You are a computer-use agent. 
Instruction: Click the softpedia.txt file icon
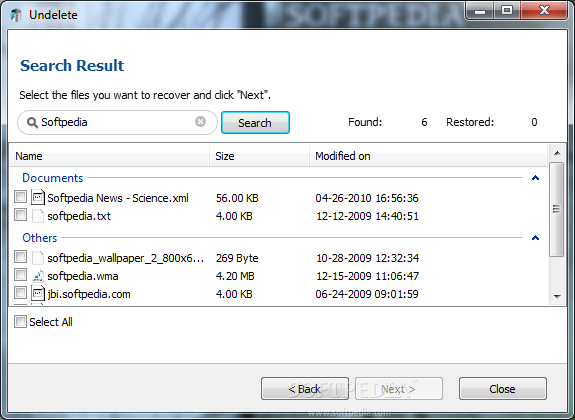(38, 216)
